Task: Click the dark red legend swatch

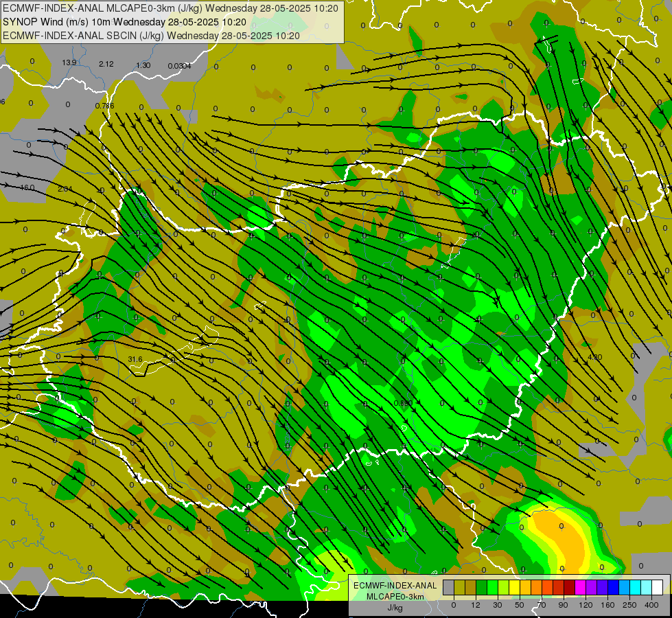Action: tap(570, 587)
